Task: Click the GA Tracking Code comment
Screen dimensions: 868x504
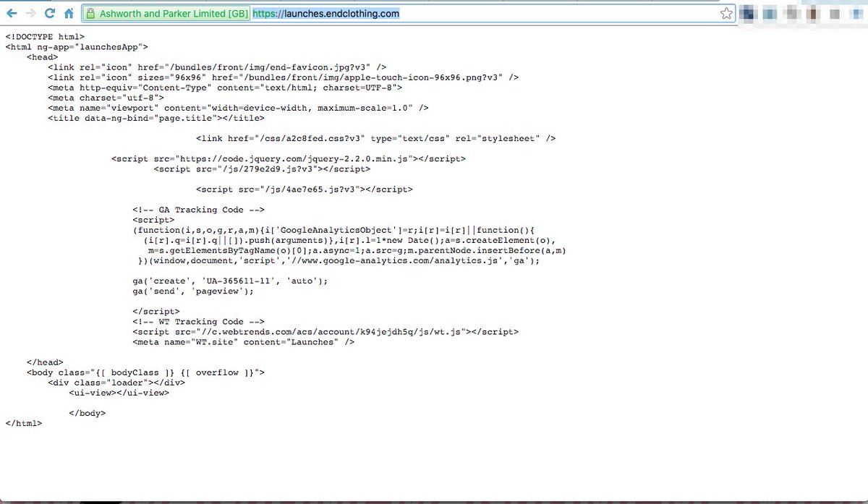Action: click(198, 210)
